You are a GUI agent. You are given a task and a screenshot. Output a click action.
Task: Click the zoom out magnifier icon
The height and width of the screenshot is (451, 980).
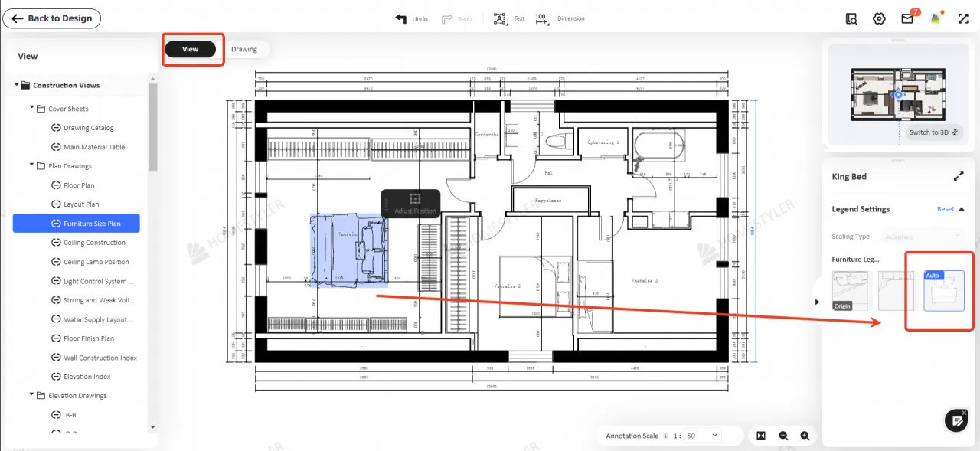783,436
